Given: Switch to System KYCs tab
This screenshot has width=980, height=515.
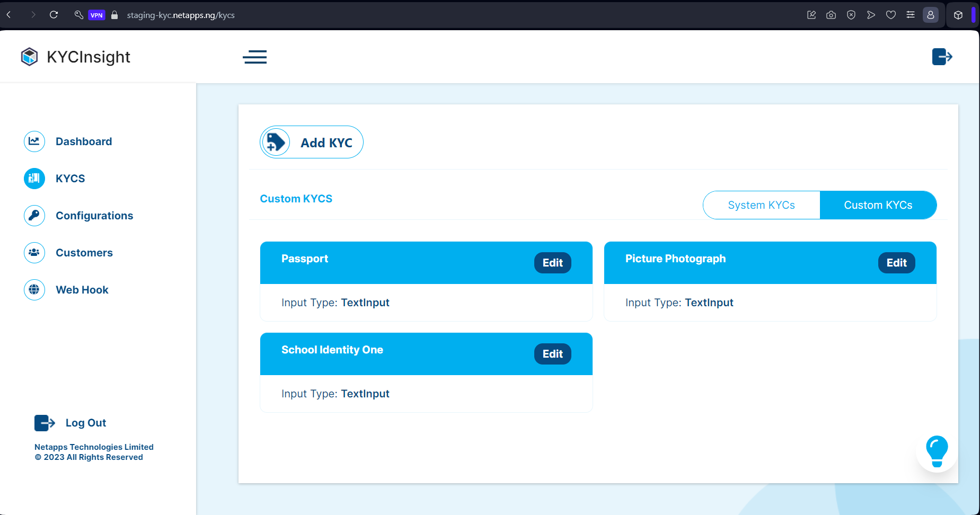Looking at the screenshot, I should (762, 205).
